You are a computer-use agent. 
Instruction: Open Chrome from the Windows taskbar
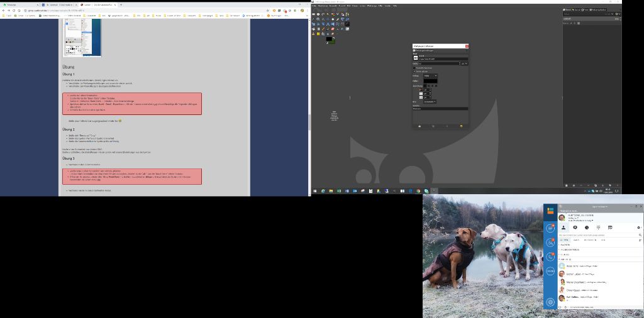click(418, 191)
